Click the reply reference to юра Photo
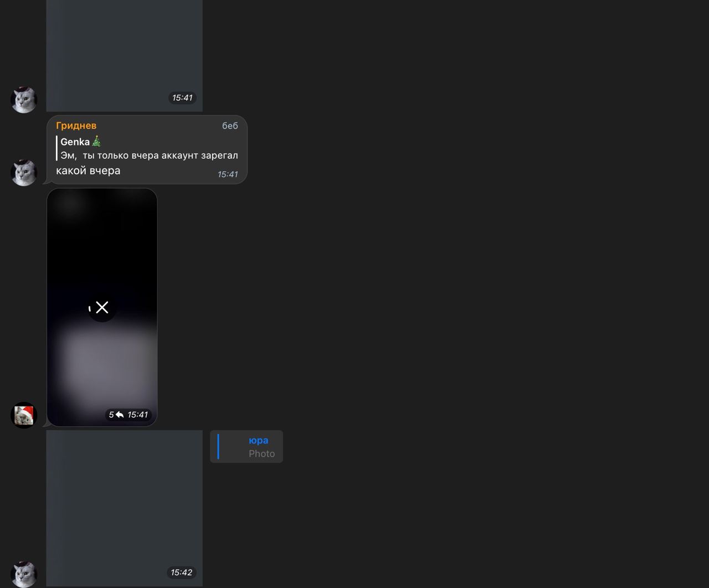709x588 pixels. tap(246, 447)
